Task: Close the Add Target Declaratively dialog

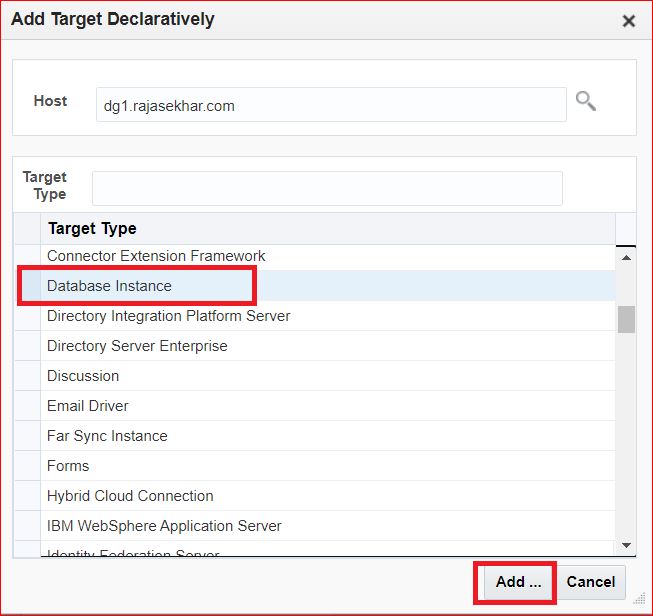Action: click(629, 21)
